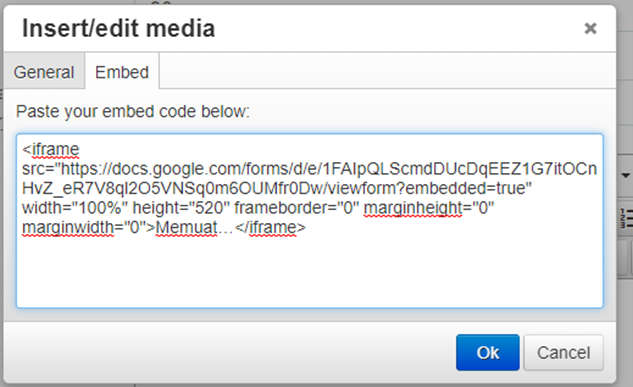This screenshot has width=633, height=387.
Task: Click the blank area of the embed code box
Action: [x=310, y=271]
